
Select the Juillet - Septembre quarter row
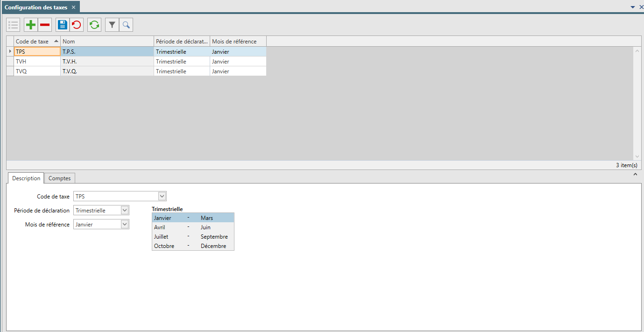(193, 236)
